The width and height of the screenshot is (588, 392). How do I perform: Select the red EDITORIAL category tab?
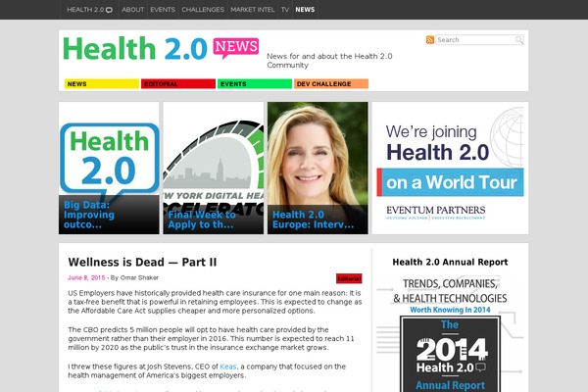tap(178, 83)
